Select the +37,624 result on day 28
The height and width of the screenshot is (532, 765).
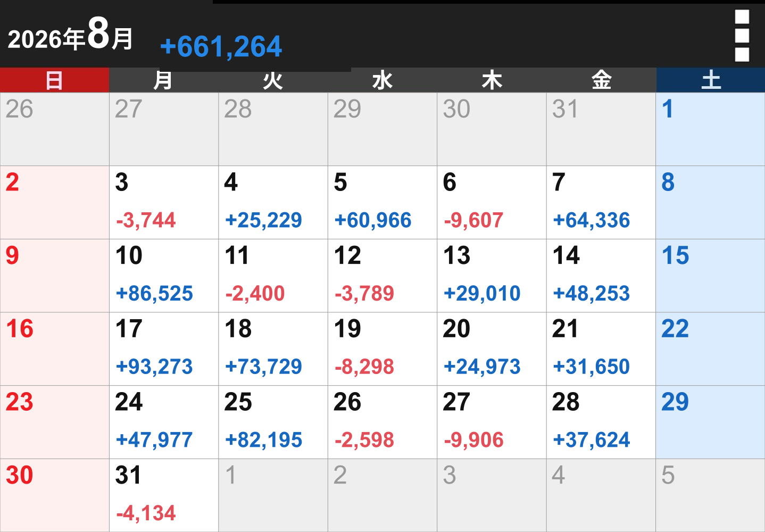click(592, 440)
